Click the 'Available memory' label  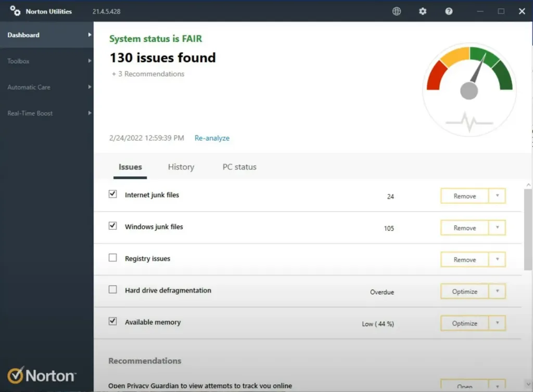153,322
